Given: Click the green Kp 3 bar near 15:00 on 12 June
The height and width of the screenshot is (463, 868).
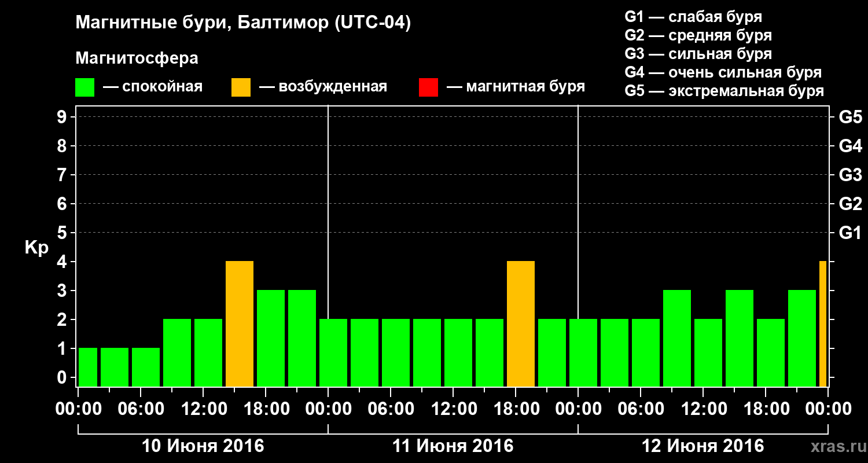Looking at the screenshot, I should coord(740,339).
